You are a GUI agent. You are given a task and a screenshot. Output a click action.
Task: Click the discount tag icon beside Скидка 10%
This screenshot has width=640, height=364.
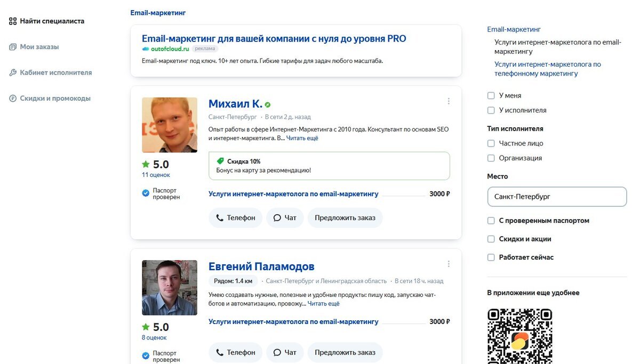[x=220, y=161]
